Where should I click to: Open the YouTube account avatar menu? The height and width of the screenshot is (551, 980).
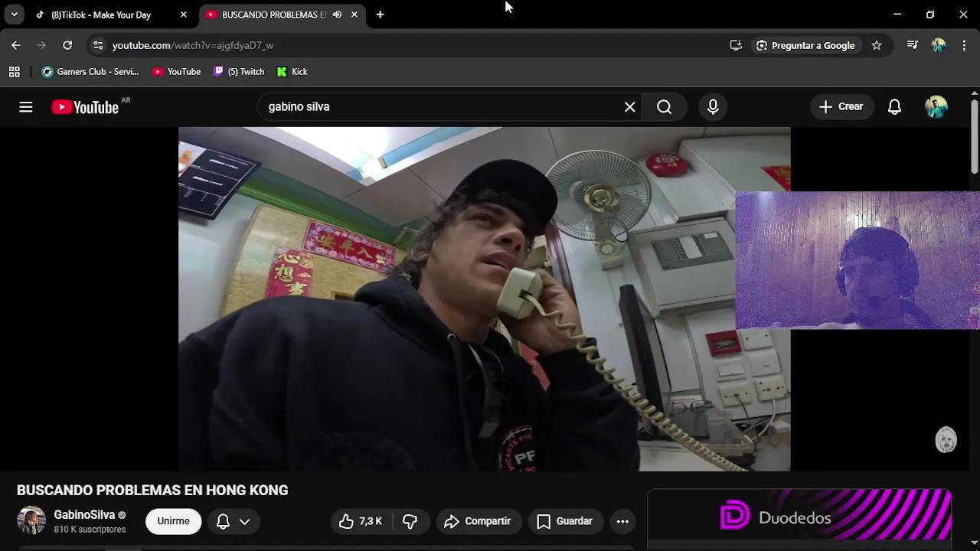coord(936,107)
